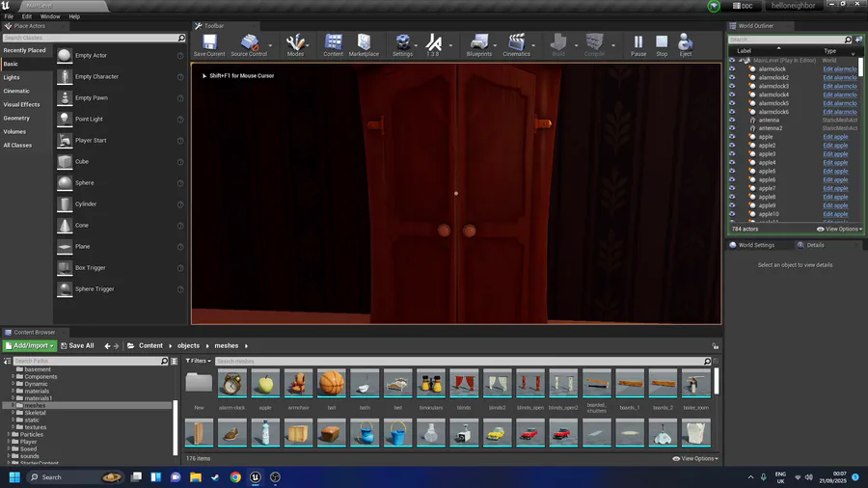Open the Cinematics toolbar icon
The height and width of the screenshot is (488, 868).
tap(517, 44)
